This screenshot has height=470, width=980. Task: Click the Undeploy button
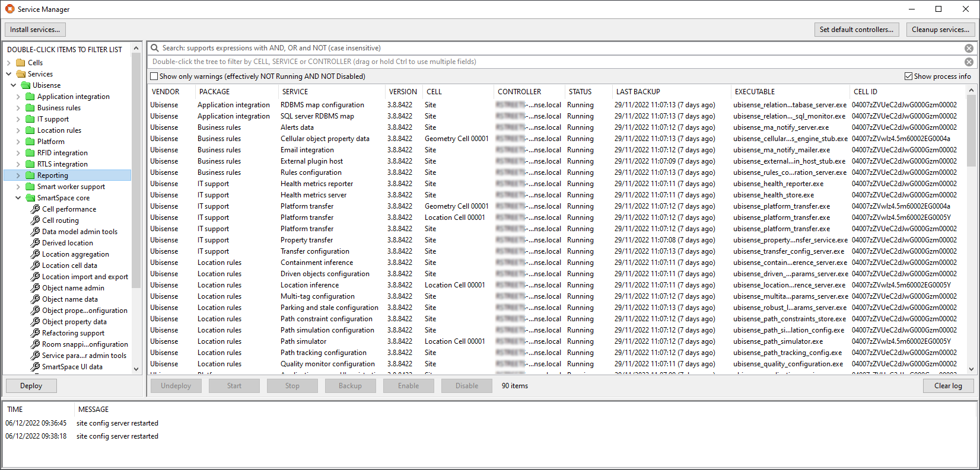[x=176, y=386]
